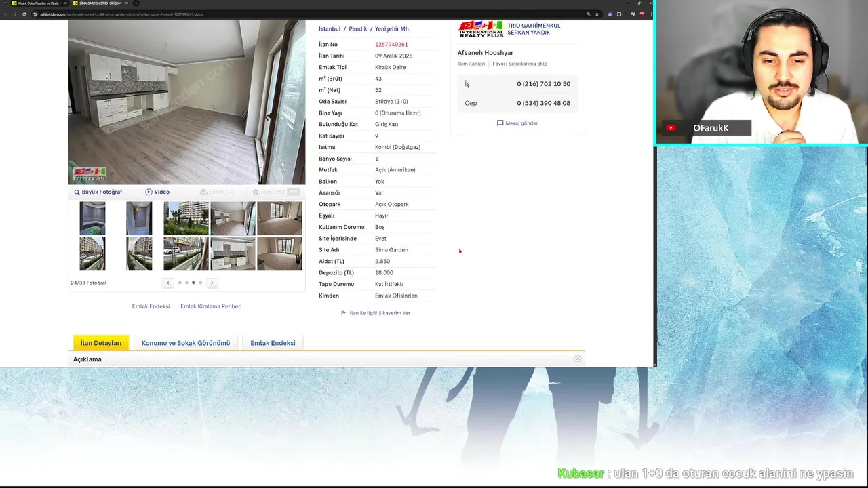Viewport: 868px width, 488px height.
Task: Go to the Yenişehir Mh. breadcrumb
Action: pos(393,29)
